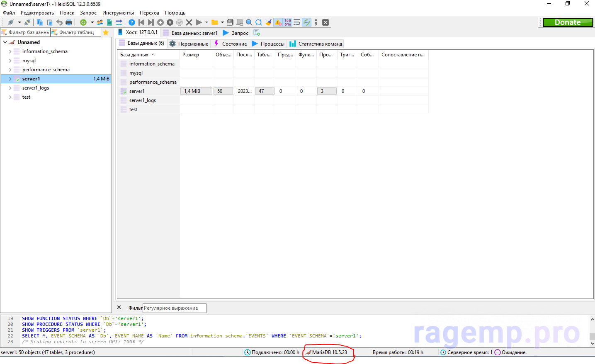Image resolution: width=595 pixels, height=364 pixels.
Task: Expand server1_logs in the tree
Action: pyautogui.click(x=10, y=88)
